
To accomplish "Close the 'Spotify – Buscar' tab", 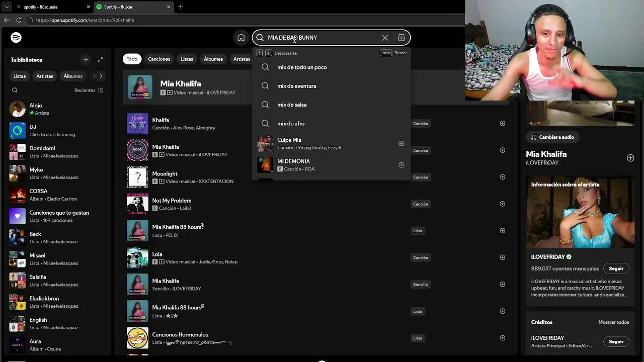I will (x=169, y=7).
